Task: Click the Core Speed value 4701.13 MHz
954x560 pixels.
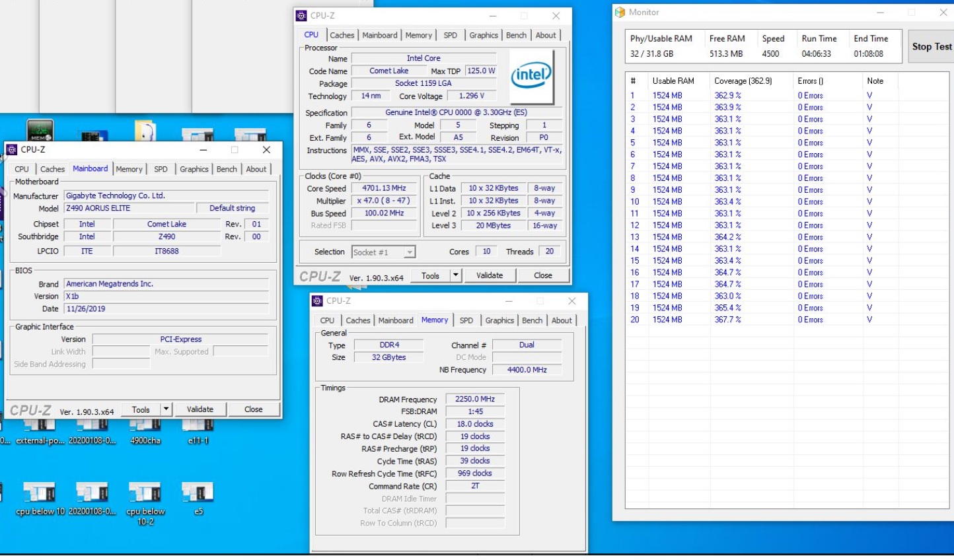Action: pos(384,188)
